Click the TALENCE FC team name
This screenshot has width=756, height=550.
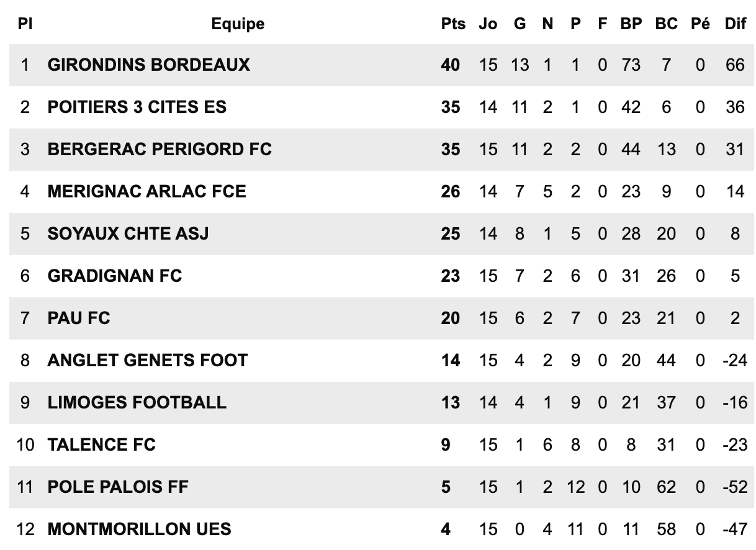click(x=101, y=444)
